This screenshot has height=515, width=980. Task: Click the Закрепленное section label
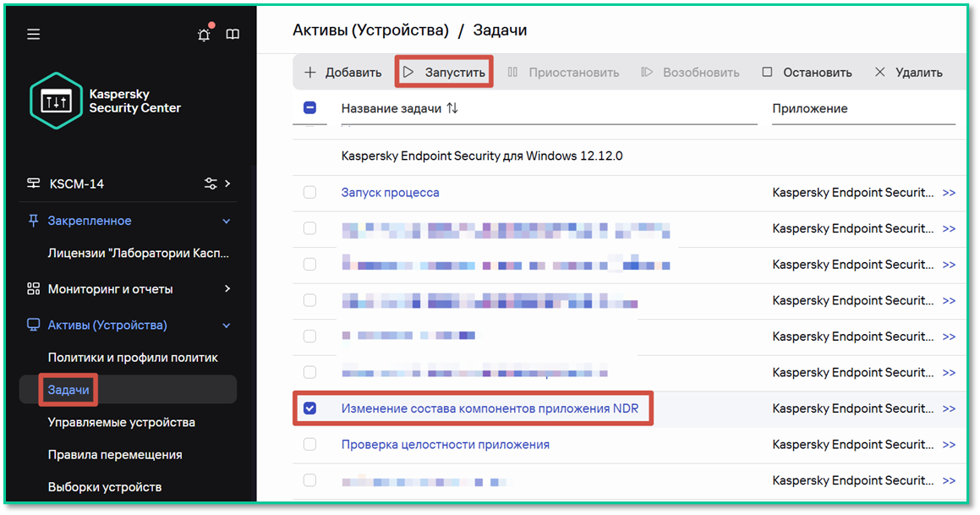point(90,221)
